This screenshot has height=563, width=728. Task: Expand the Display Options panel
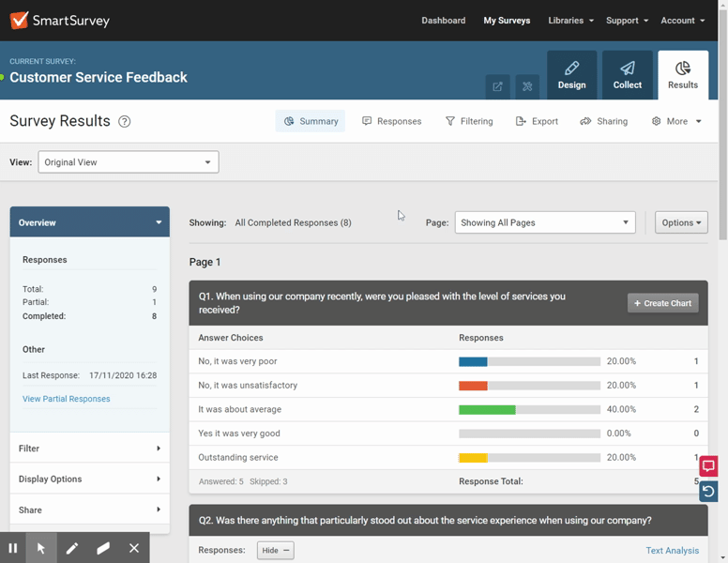[x=90, y=479]
